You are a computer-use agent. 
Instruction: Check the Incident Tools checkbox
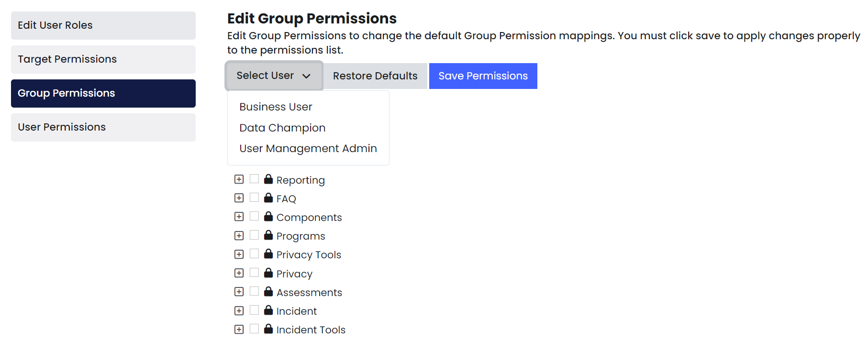254,329
